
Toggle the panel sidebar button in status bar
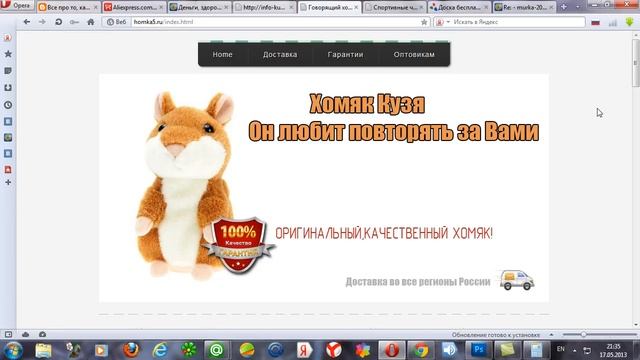[8, 334]
